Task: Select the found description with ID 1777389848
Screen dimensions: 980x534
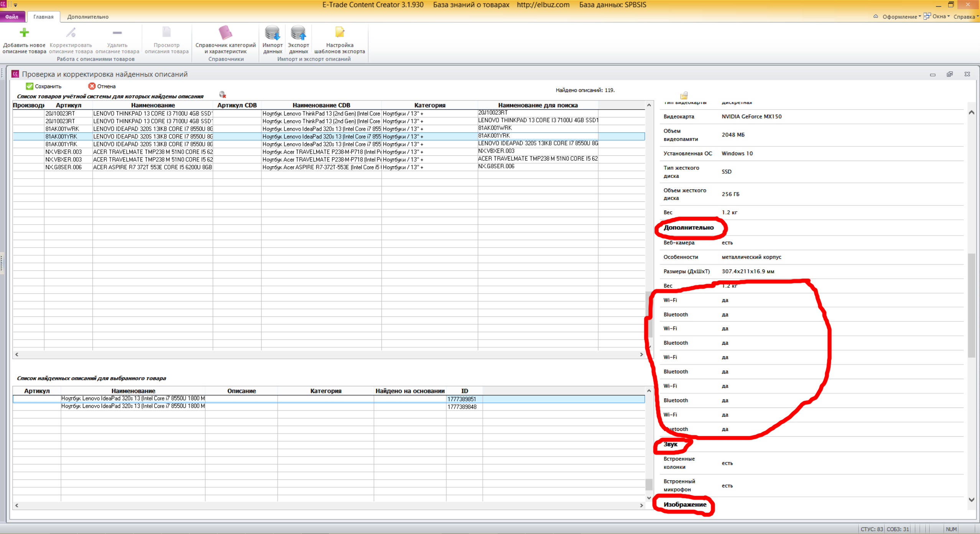Action: click(329, 407)
